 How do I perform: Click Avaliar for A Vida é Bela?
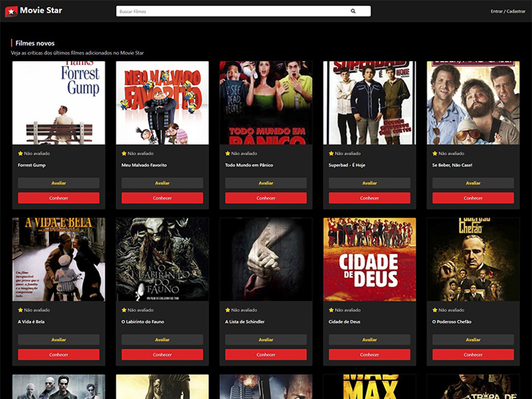click(x=59, y=340)
